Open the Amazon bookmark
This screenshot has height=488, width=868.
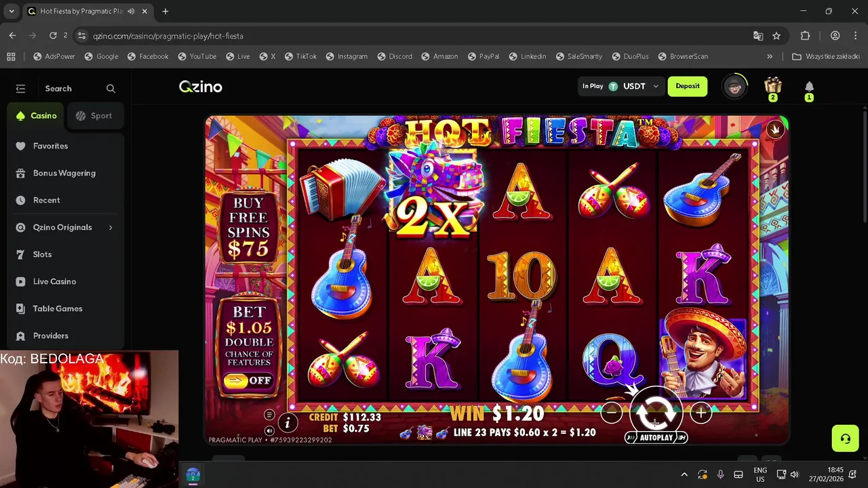tap(439, 56)
